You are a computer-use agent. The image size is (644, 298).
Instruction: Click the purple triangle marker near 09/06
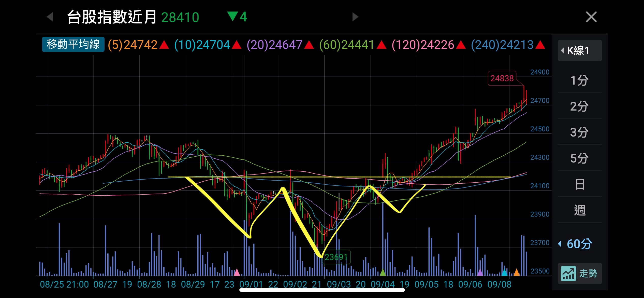[x=480, y=272]
